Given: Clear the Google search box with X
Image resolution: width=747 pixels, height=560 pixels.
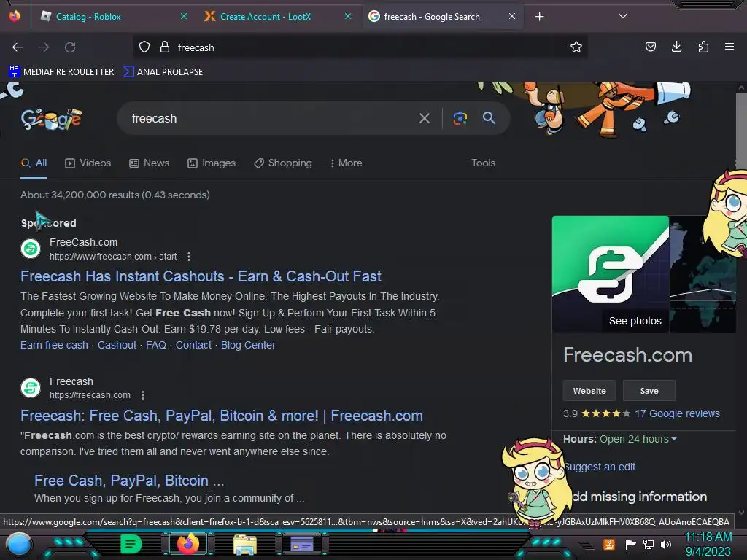Looking at the screenshot, I should [x=425, y=118].
